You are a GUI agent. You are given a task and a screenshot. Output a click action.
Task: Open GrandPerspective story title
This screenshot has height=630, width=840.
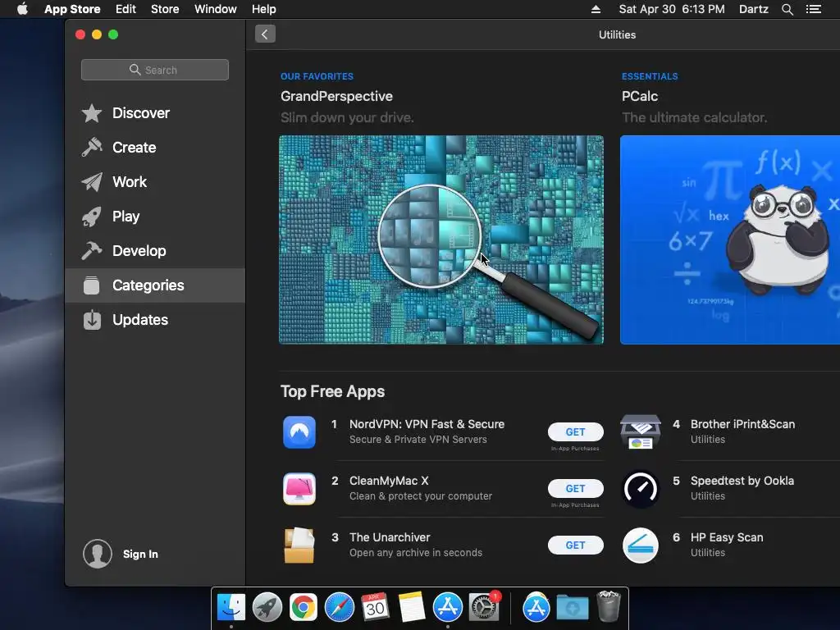click(x=336, y=97)
